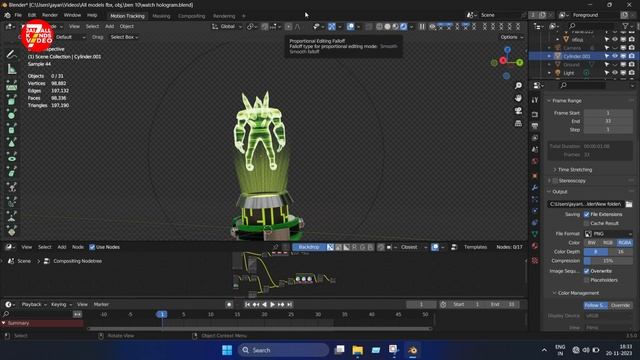
Task: Switch perspective/orthographic grid icon
Action: coord(518,123)
